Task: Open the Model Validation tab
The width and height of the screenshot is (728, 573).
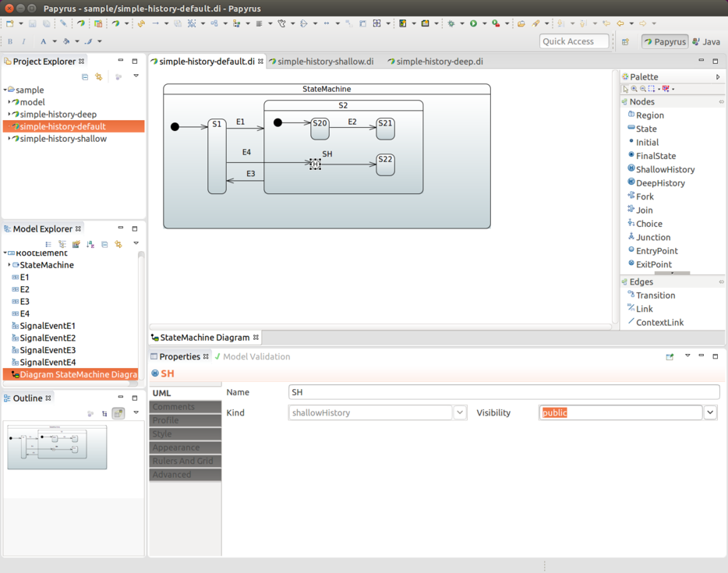Action: pos(252,356)
